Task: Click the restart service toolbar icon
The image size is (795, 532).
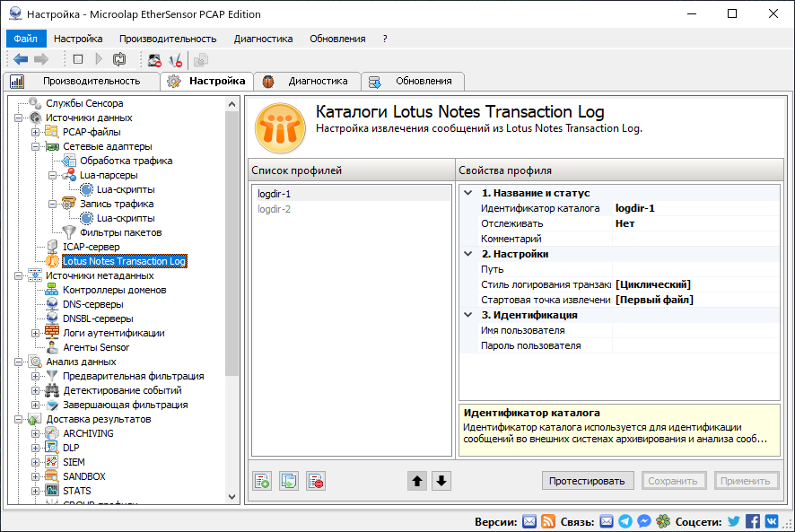Action: point(119,57)
